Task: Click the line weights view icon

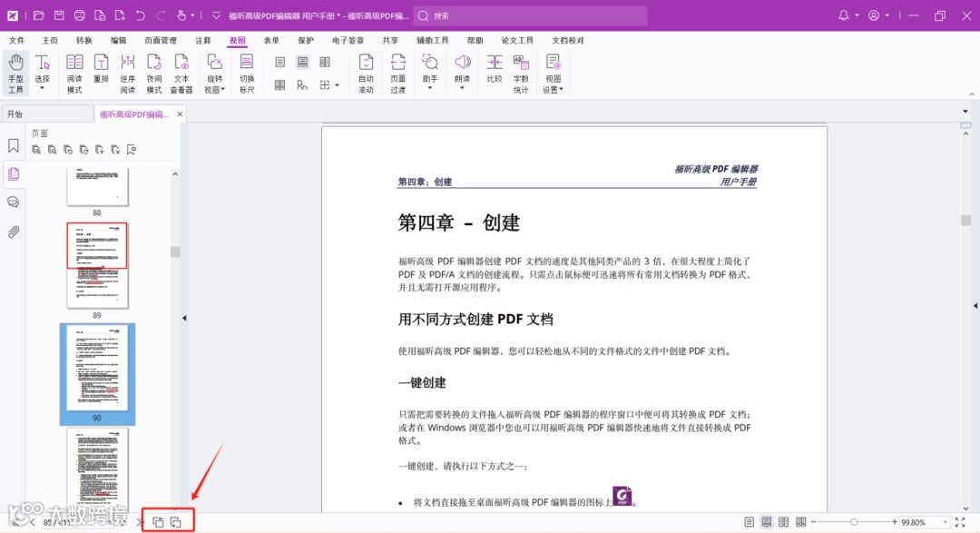Action: pyautogui.click(x=302, y=85)
